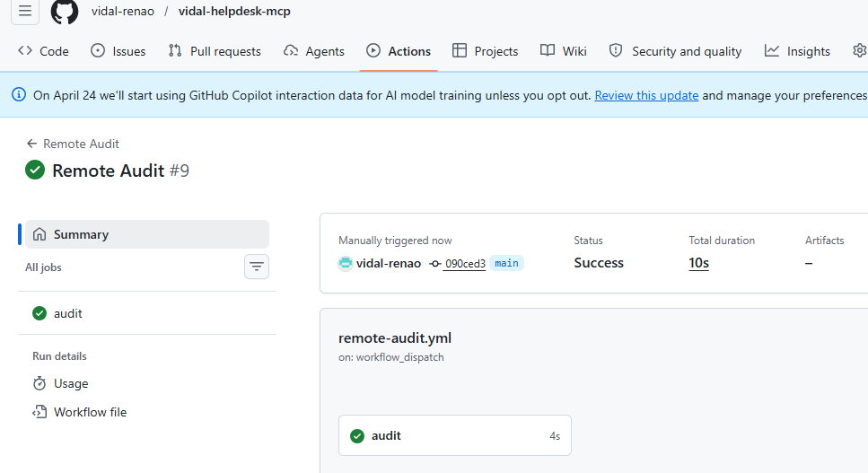Switch to the Agents tab
Image resolution: width=868 pixels, height=473 pixels.
[314, 51]
